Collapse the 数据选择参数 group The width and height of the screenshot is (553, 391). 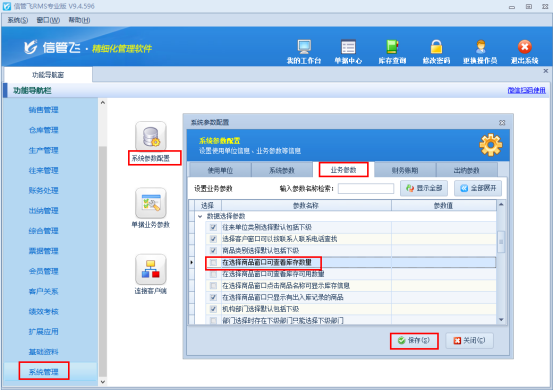200,216
